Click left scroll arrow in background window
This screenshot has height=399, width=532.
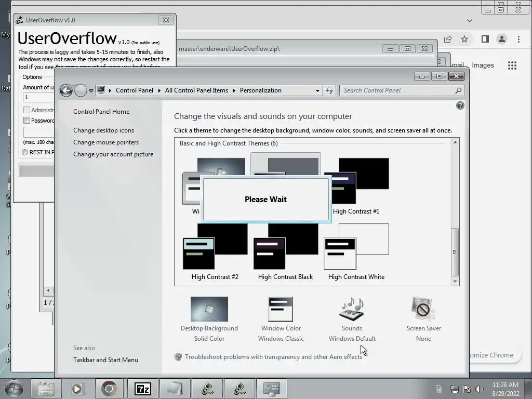(48, 290)
